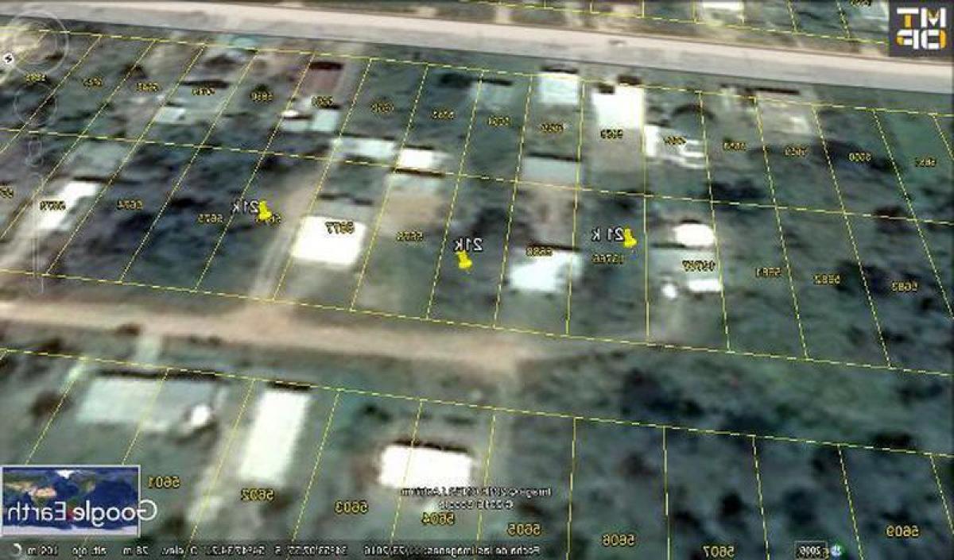The height and width of the screenshot is (560, 954).
Task: Open the historical imagery year box
Action: 813,550
